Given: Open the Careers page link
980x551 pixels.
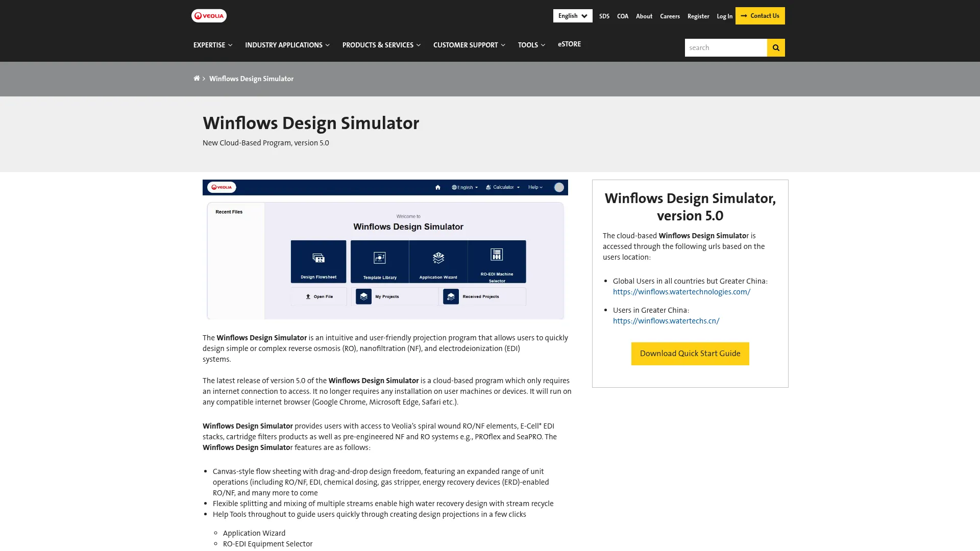Looking at the screenshot, I should [x=670, y=16].
